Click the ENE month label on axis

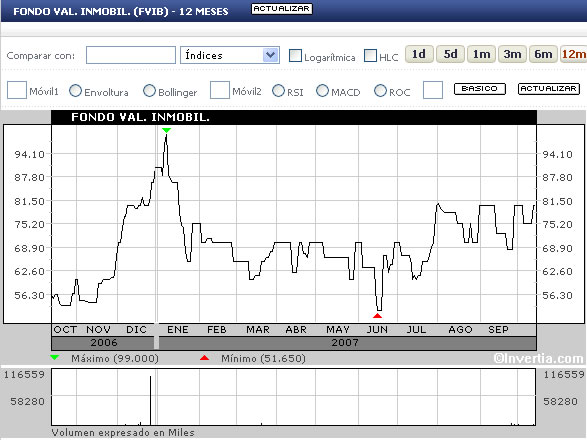(x=178, y=330)
